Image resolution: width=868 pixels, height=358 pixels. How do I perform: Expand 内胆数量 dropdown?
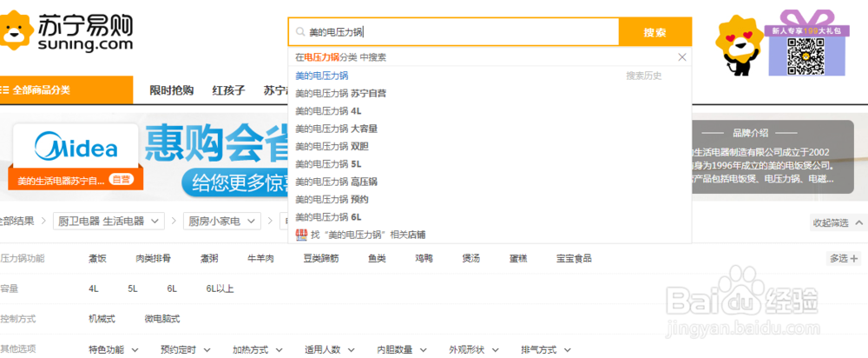(x=402, y=349)
